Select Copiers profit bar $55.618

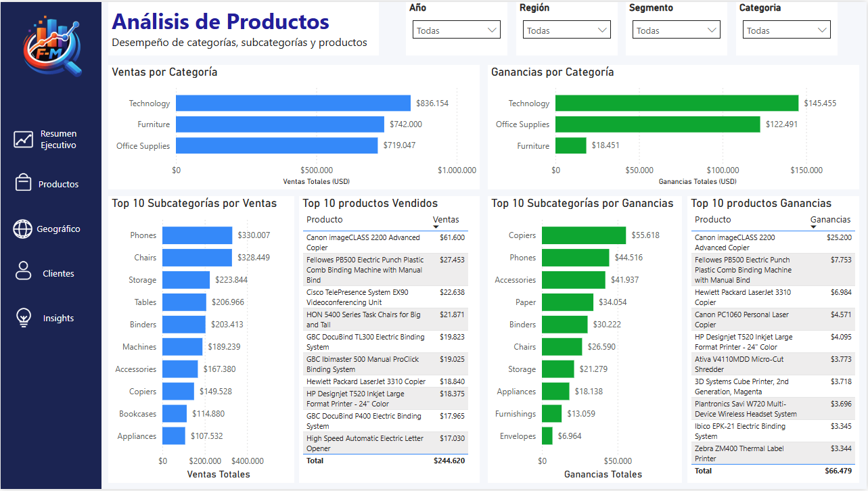pyautogui.click(x=584, y=235)
